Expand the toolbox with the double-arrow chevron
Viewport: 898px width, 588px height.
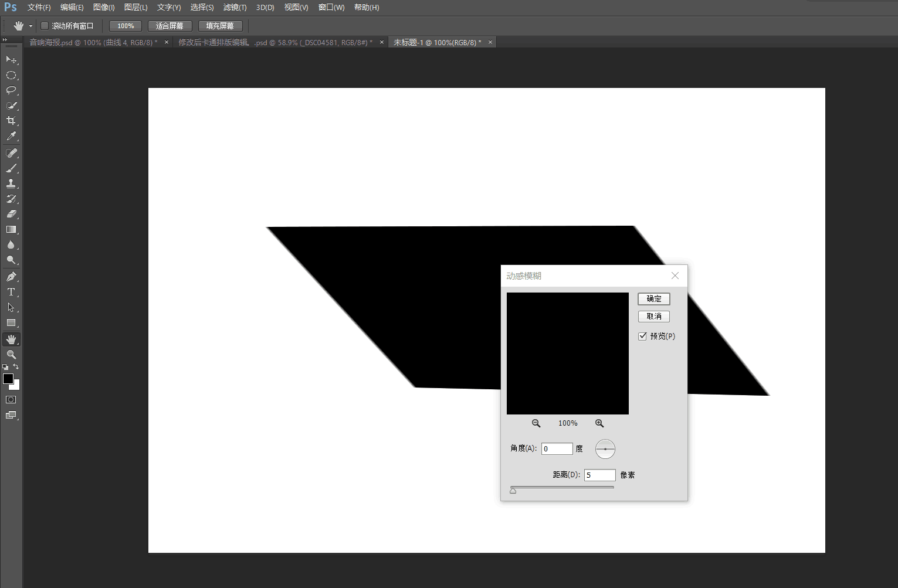[x=6, y=40]
